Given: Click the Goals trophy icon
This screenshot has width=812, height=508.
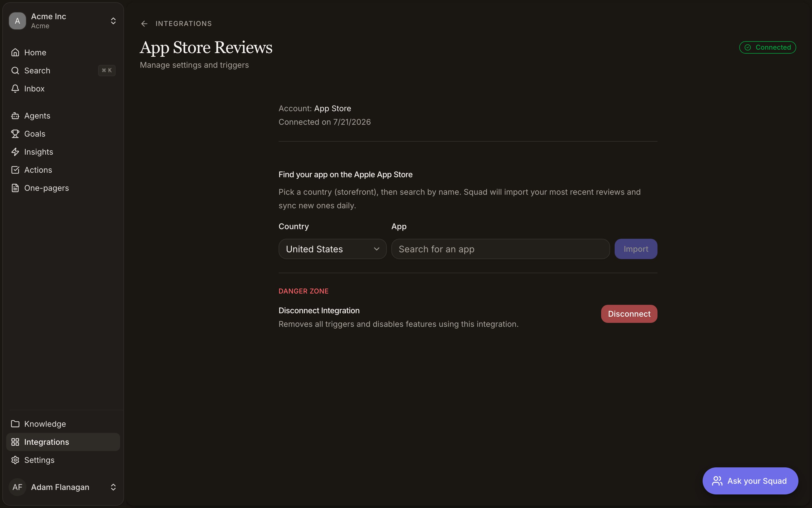Looking at the screenshot, I should tap(15, 134).
